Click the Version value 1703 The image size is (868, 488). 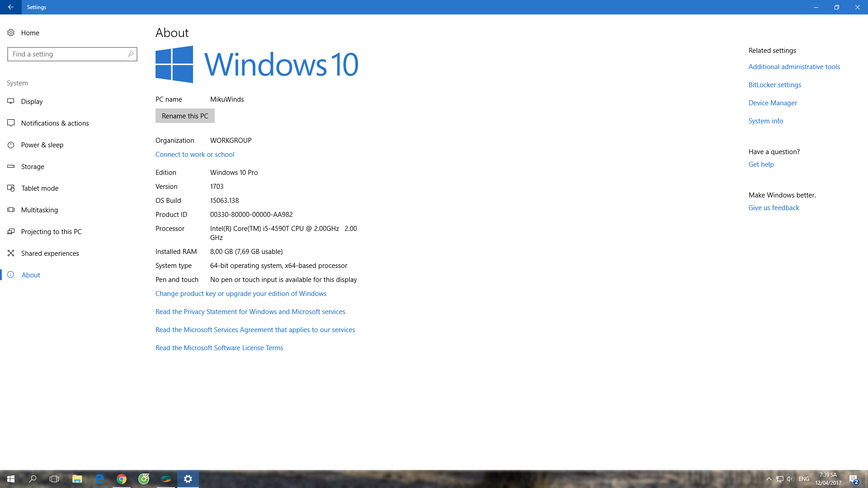pos(217,187)
